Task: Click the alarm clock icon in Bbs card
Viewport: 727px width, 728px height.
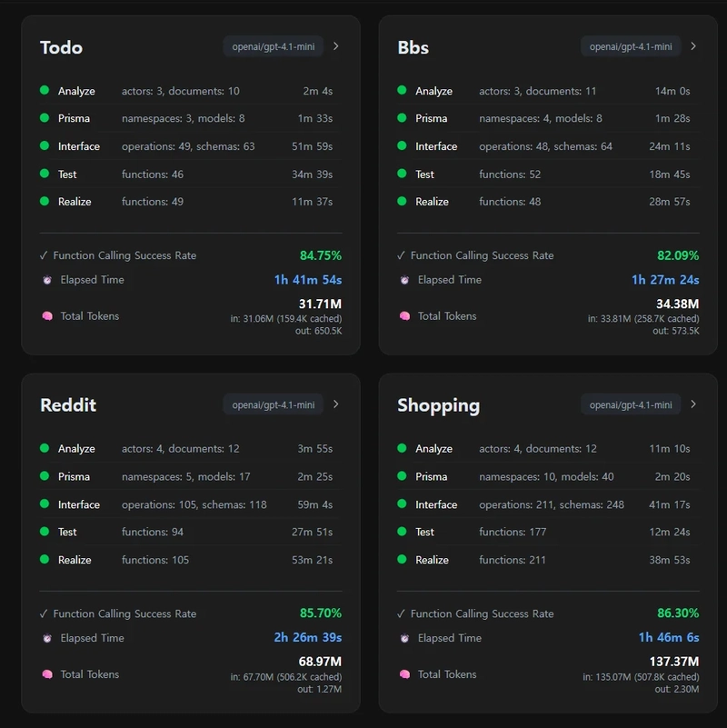Action: (x=404, y=280)
